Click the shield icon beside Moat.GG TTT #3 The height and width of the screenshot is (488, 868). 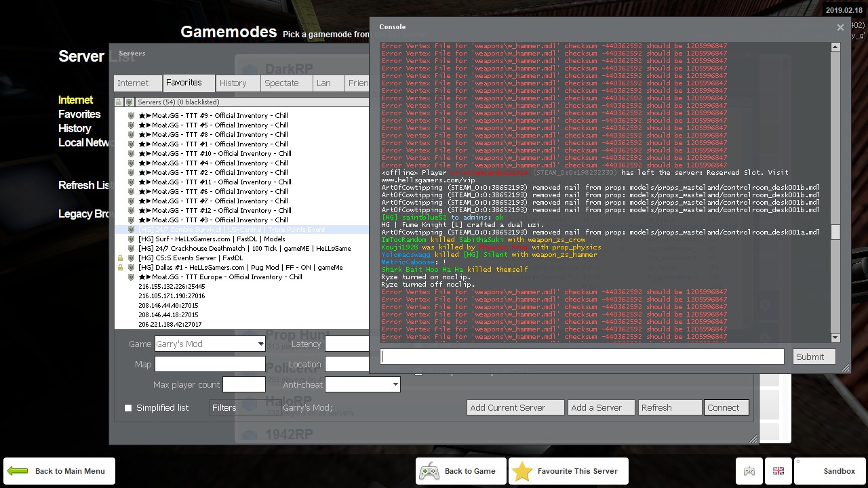[131, 220]
